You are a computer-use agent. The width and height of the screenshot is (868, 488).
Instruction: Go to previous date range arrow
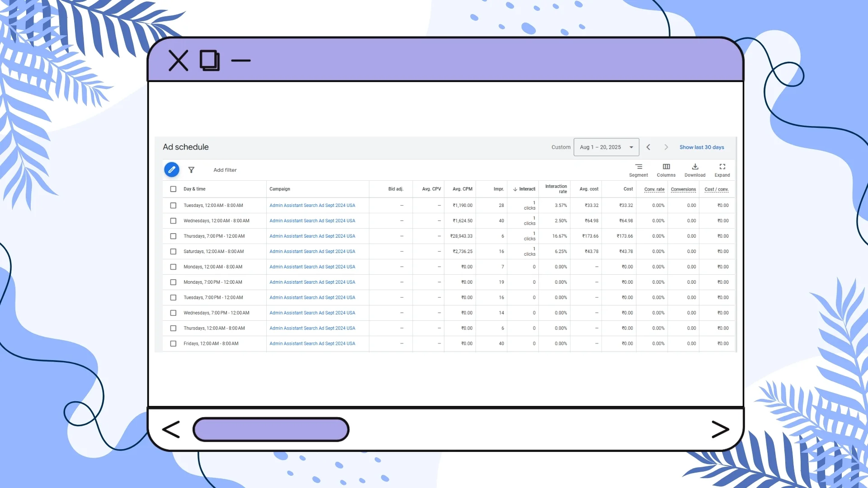[x=648, y=147]
